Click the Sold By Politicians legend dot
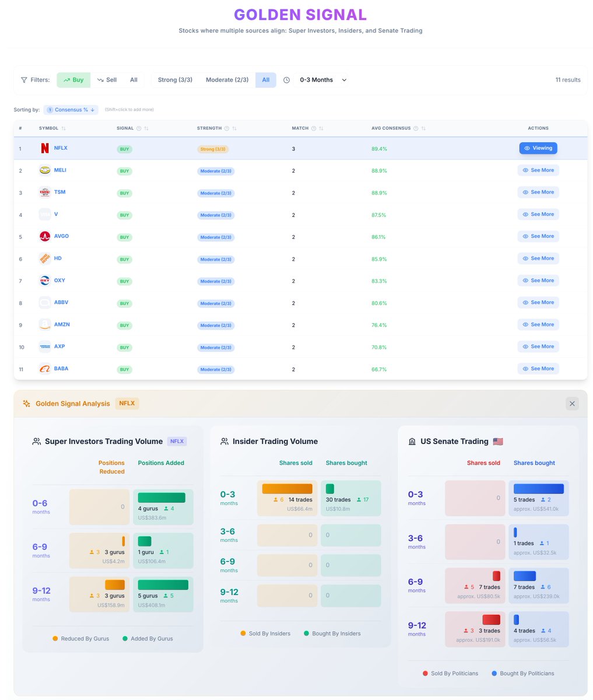The width and height of the screenshot is (593, 700). [425, 673]
